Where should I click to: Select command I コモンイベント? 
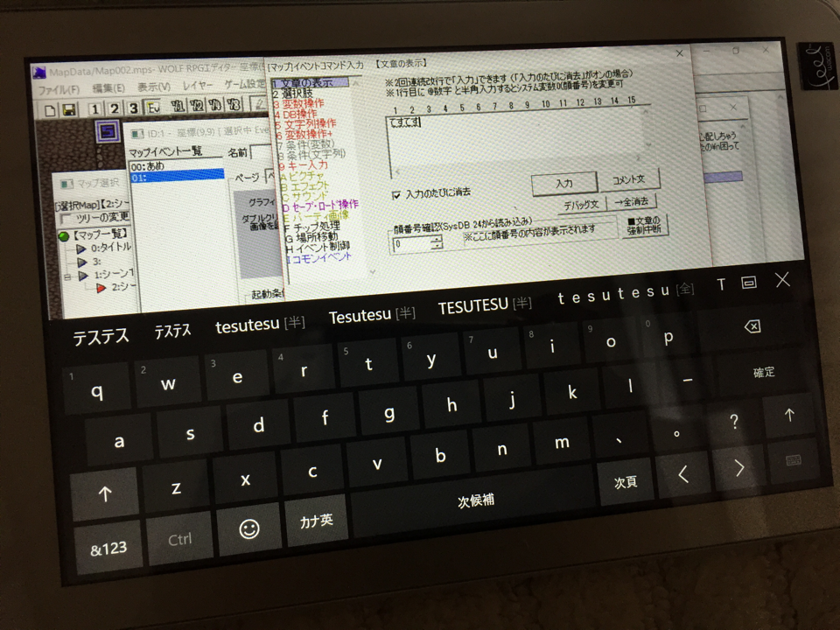pos(318,258)
